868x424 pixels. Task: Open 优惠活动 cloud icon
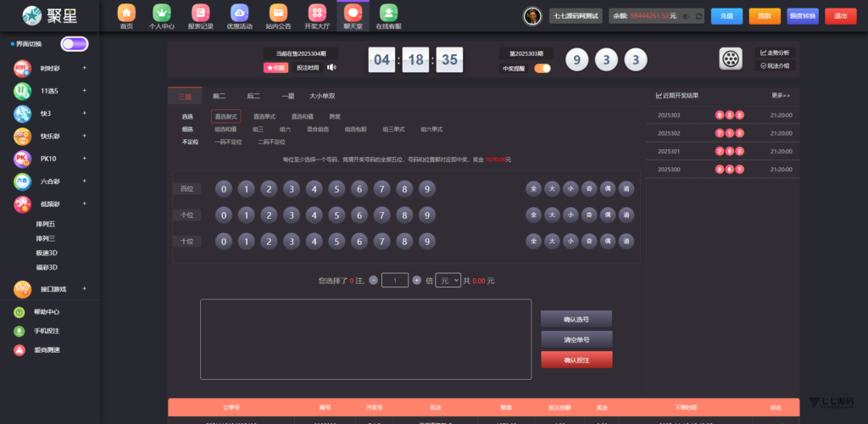coord(240,14)
